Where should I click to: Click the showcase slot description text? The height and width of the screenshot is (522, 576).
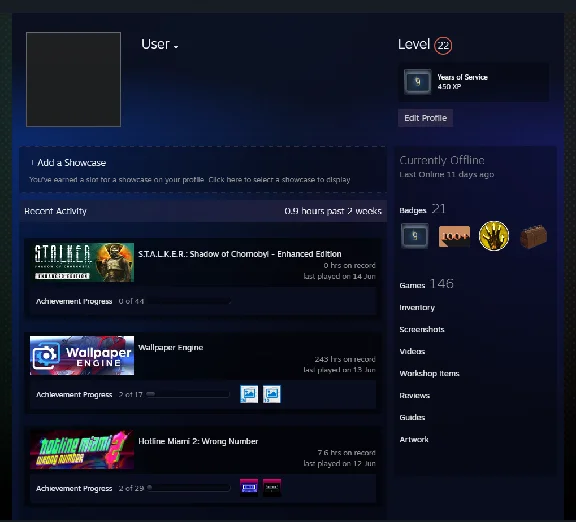(190, 180)
